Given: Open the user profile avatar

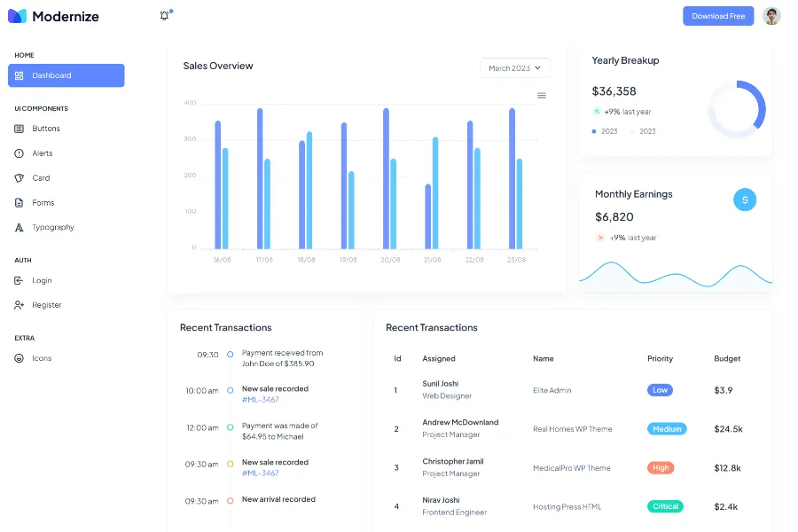Looking at the screenshot, I should [x=771, y=16].
